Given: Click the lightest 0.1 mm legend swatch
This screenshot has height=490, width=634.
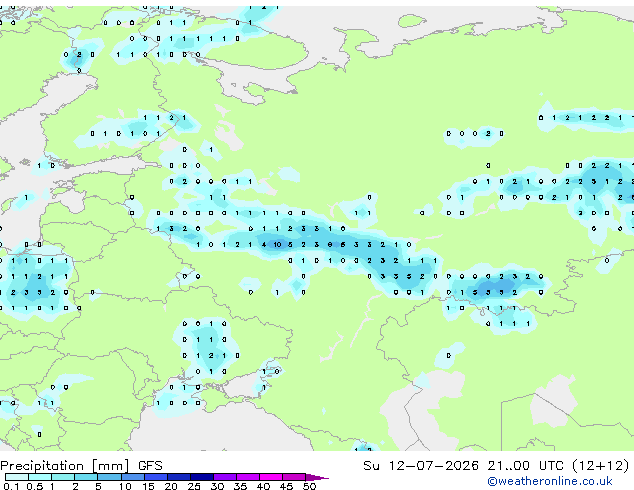Looking at the screenshot, I should [17, 477].
